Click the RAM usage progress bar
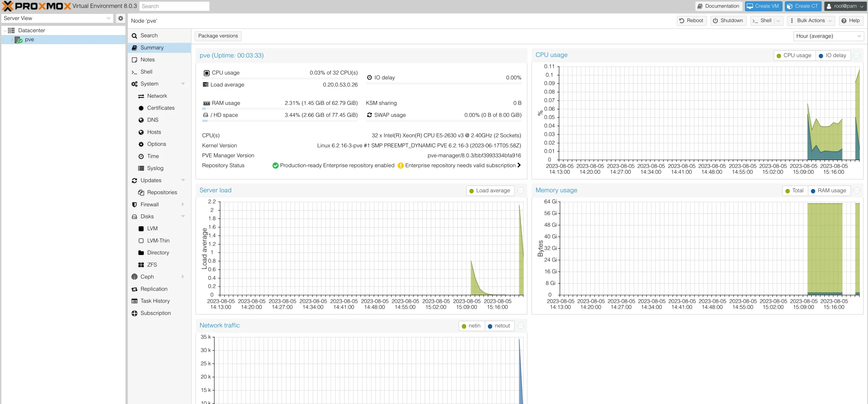This screenshot has height=404, width=868. [280, 109]
